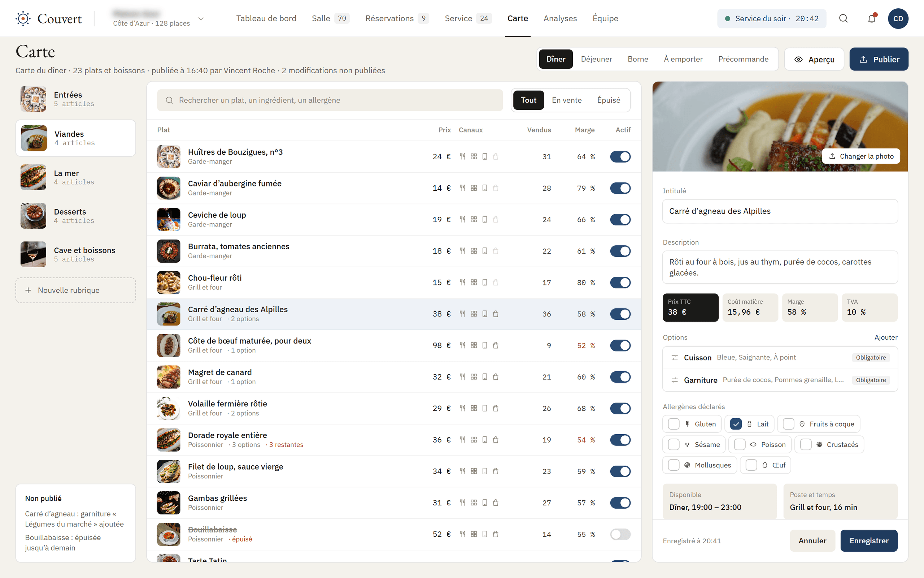This screenshot has width=924, height=578.
Task: Open the Poste et temps selector
Action: pos(840,501)
